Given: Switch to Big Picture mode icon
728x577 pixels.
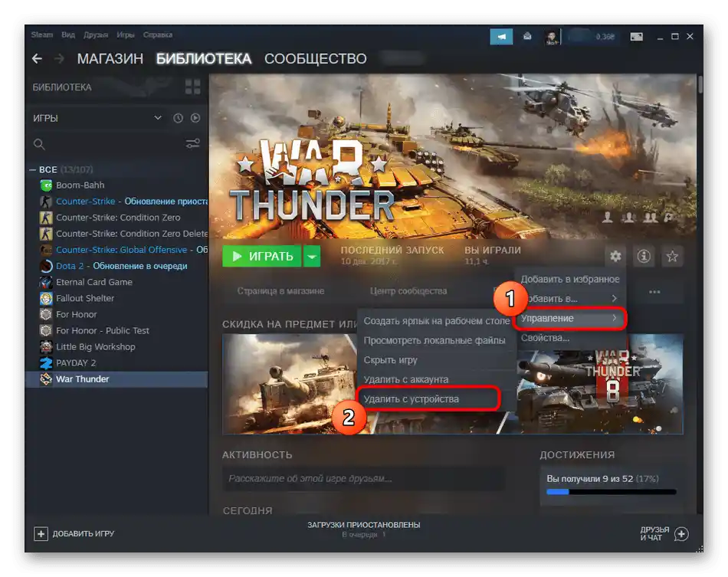Looking at the screenshot, I should coord(636,37).
